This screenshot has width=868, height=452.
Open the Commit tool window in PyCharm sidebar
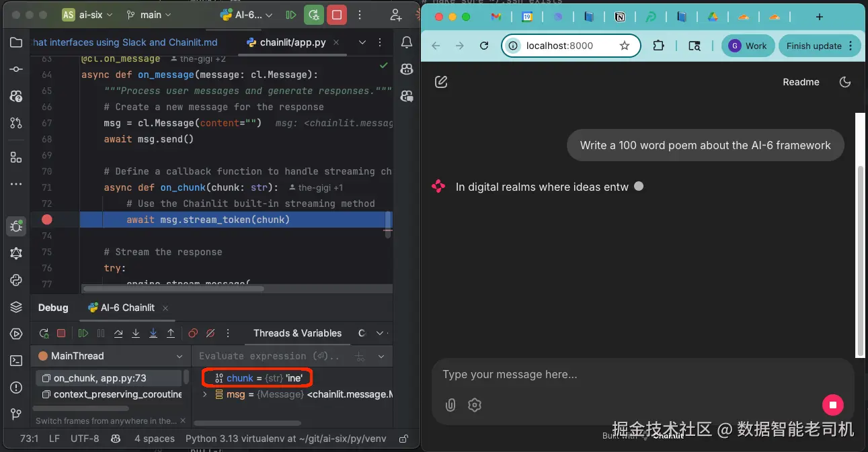(16, 69)
